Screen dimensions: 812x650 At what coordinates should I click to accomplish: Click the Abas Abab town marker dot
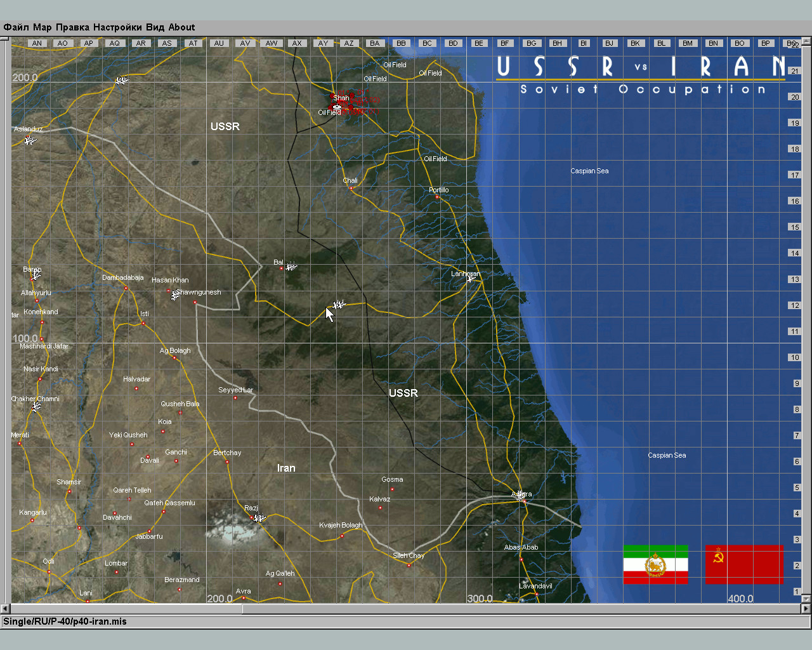coord(521,559)
